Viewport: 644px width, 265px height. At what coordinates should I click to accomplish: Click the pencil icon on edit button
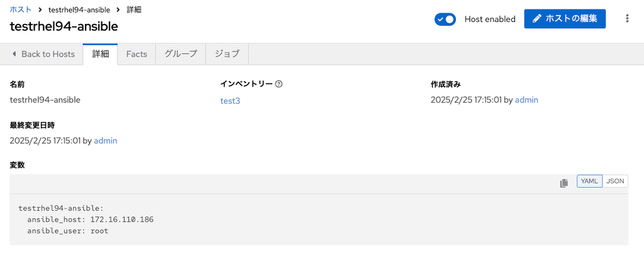coord(536,19)
